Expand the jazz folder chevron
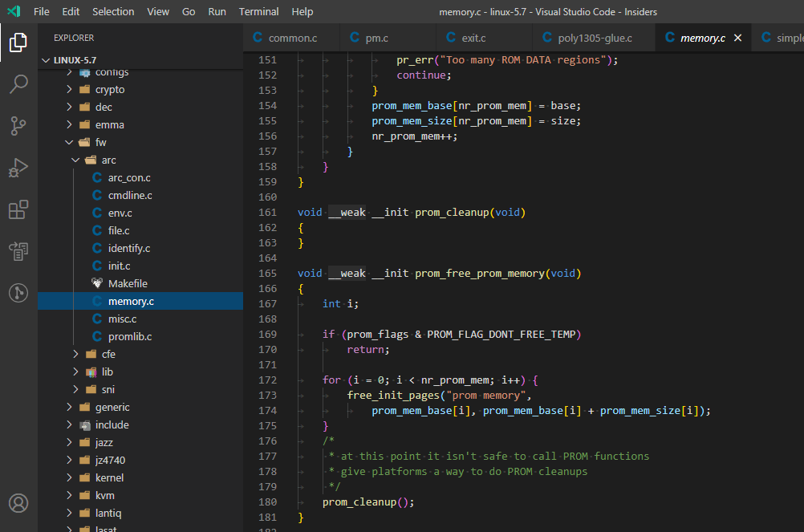The width and height of the screenshot is (804, 532). (69, 442)
